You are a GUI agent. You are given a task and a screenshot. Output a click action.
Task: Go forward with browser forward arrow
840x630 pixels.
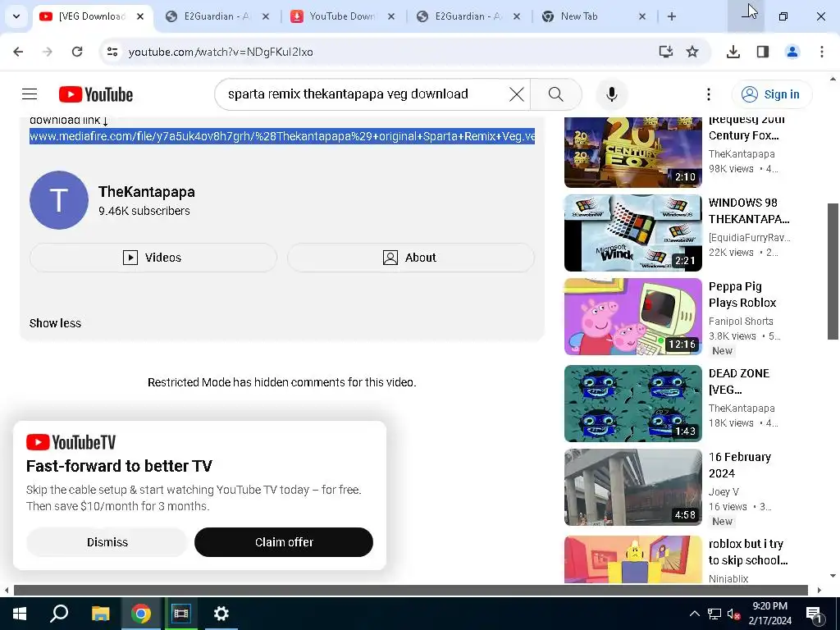48,52
